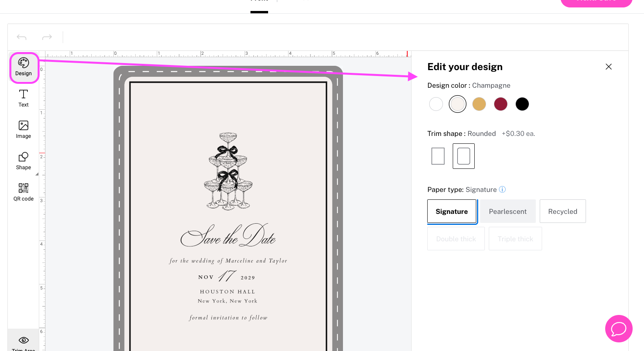Choose the black design color

tap(522, 104)
